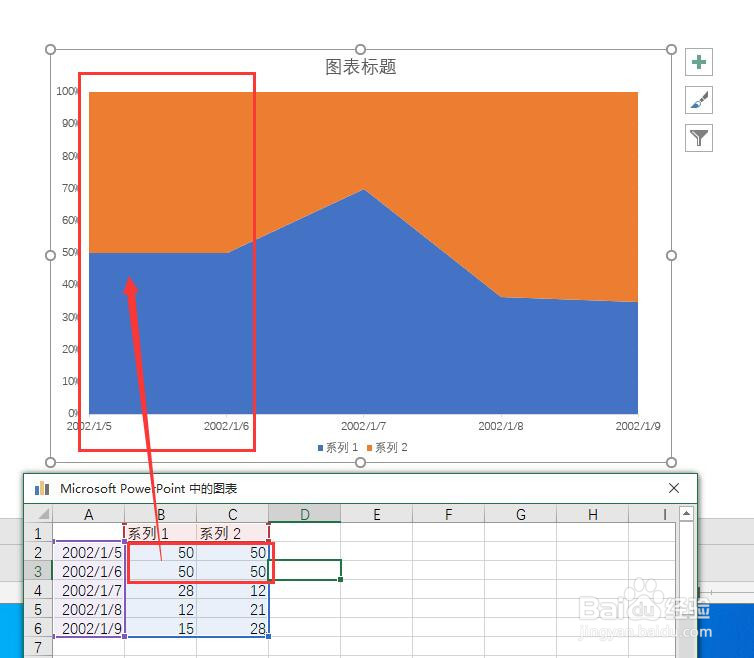Click date cell 2002/1/9 in column A
The height and width of the screenshot is (658, 754).
tap(88, 628)
